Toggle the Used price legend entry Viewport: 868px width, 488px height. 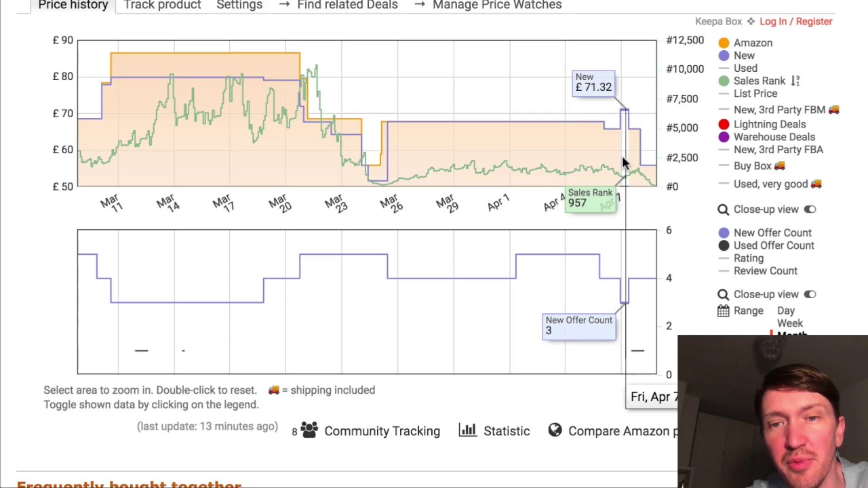pyautogui.click(x=745, y=68)
